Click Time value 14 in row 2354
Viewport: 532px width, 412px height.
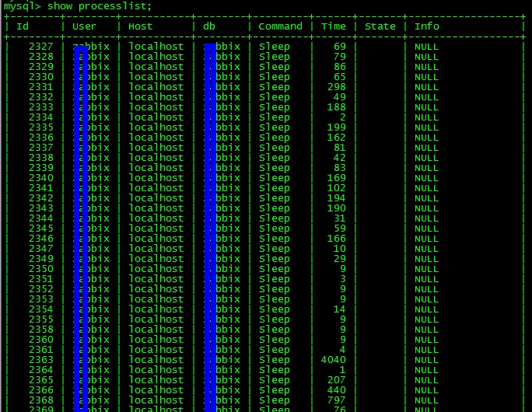pos(340,309)
